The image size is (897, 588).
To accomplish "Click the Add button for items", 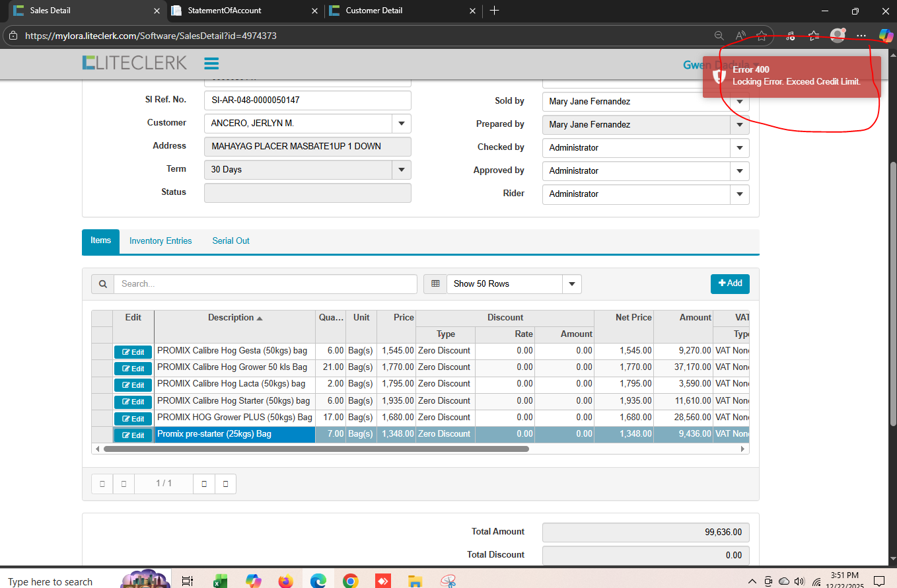I will point(730,283).
